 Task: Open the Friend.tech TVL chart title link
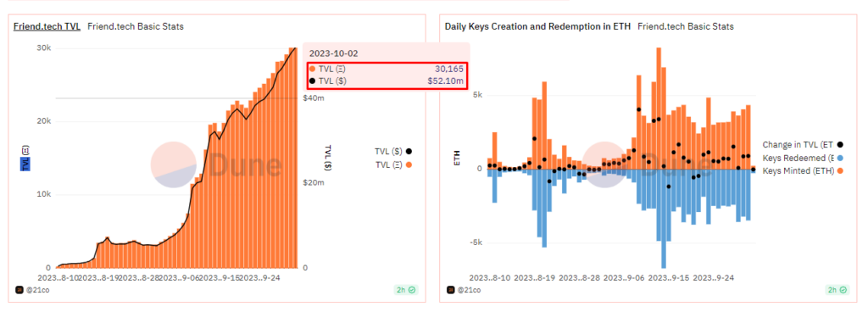47,26
